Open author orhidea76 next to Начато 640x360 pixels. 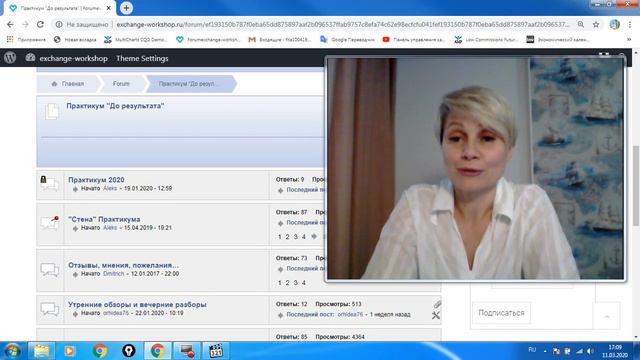tap(116, 313)
